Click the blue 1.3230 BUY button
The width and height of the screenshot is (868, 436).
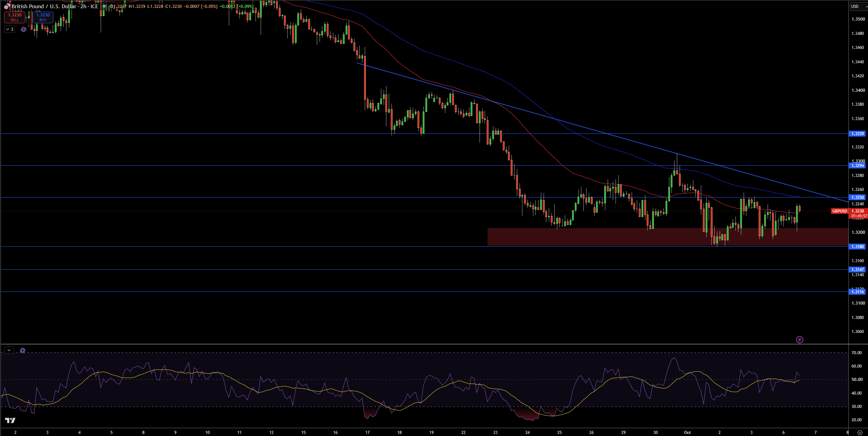click(43, 17)
